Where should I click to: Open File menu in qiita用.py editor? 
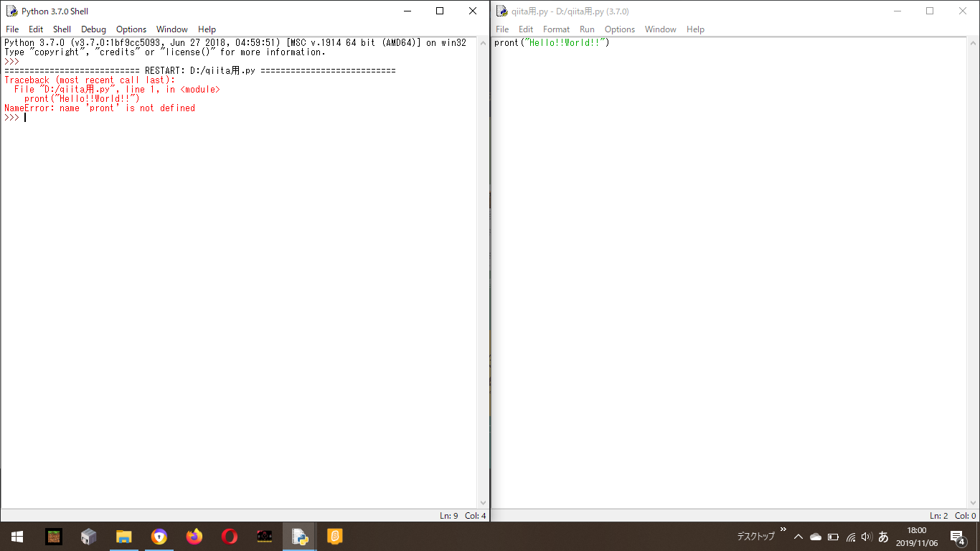tap(502, 29)
